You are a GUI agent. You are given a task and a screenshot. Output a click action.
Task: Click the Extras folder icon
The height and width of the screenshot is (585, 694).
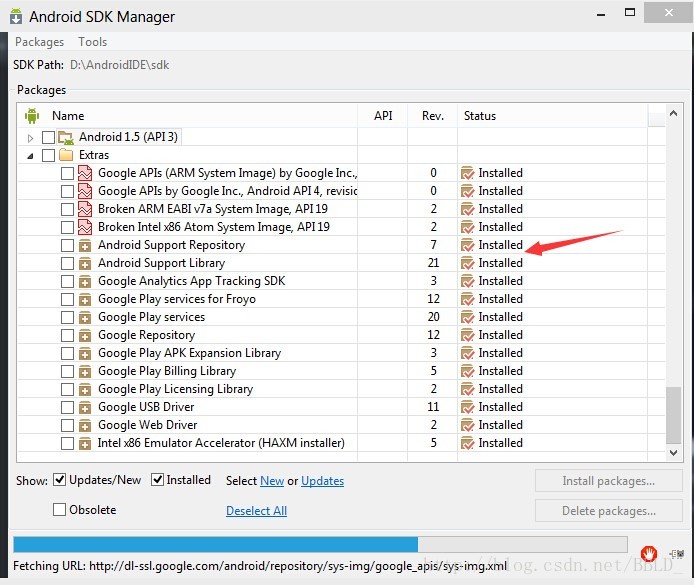click(66, 155)
